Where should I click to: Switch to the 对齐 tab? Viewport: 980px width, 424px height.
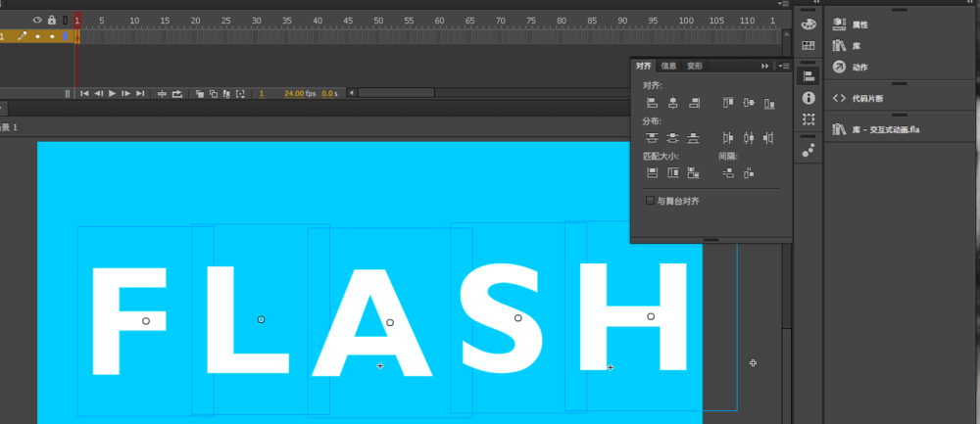click(x=645, y=66)
